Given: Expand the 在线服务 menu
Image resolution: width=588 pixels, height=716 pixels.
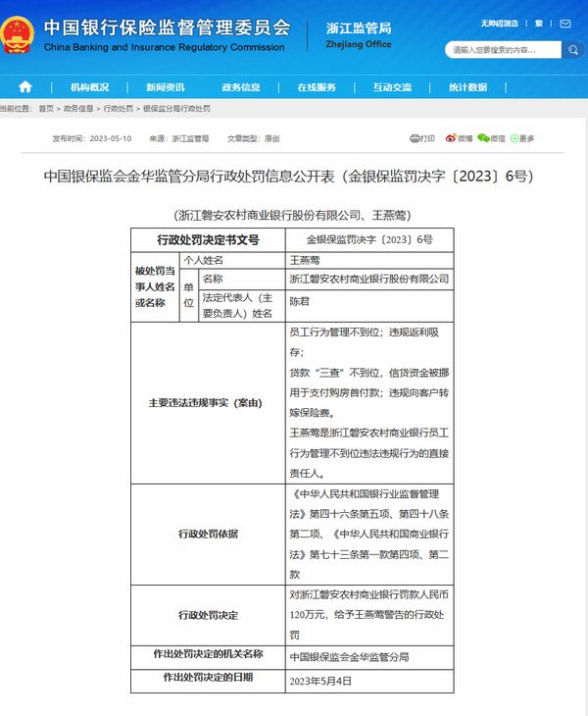Looking at the screenshot, I should [317, 87].
